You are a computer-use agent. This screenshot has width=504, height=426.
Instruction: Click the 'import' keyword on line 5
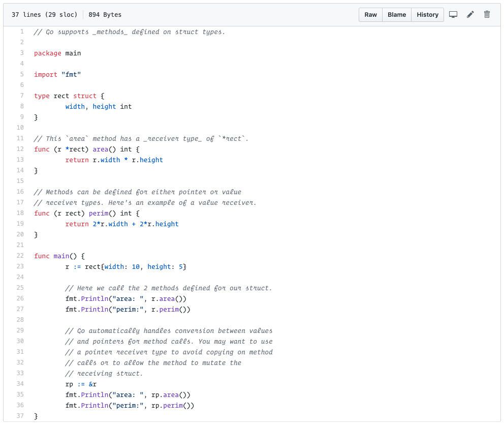point(46,74)
